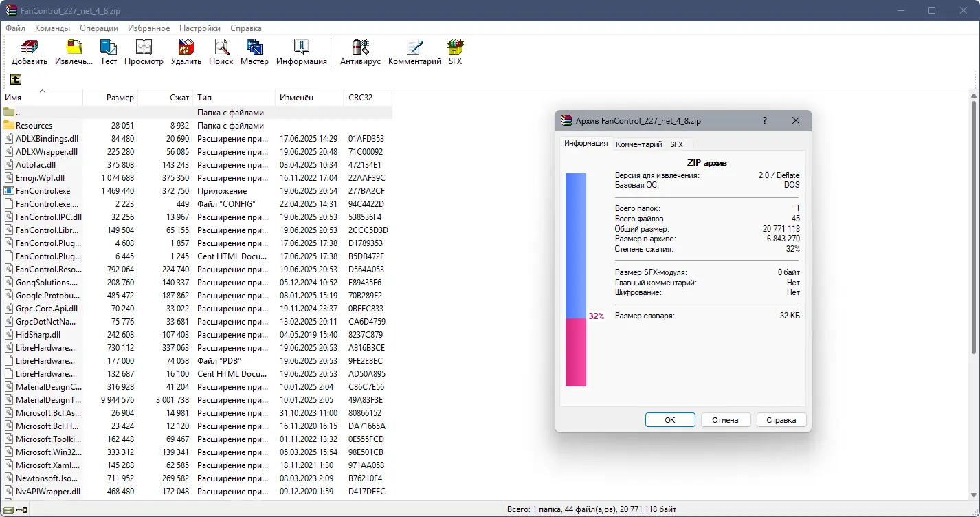
Task: Click the Emoji.Wpf.dll file icon
Action: coord(9,177)
